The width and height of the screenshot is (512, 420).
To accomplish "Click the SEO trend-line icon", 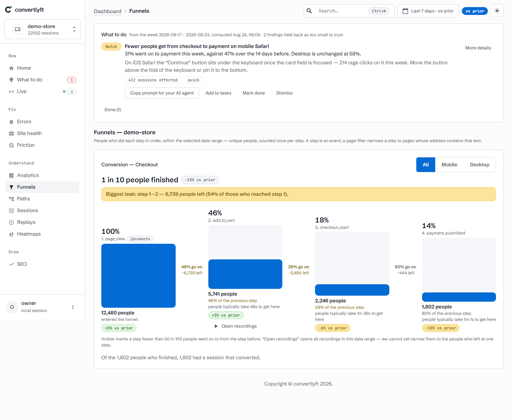I will [x=11, y=264].
